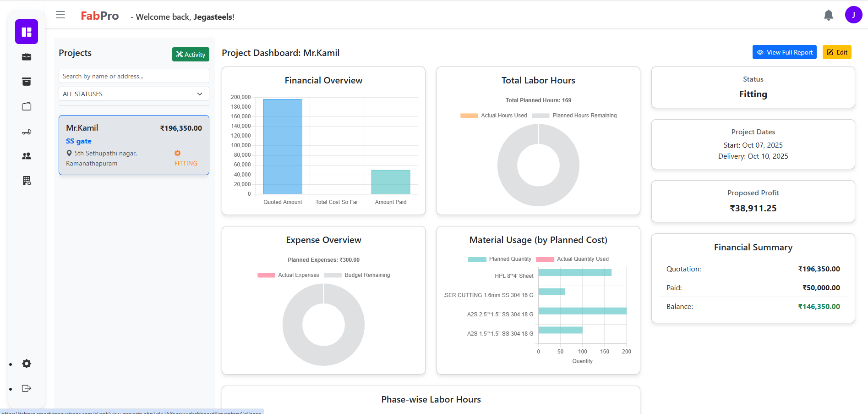Open the user avatar menu labeled J
The height and width of the screenshot is (414, 868).
(854, 14)
